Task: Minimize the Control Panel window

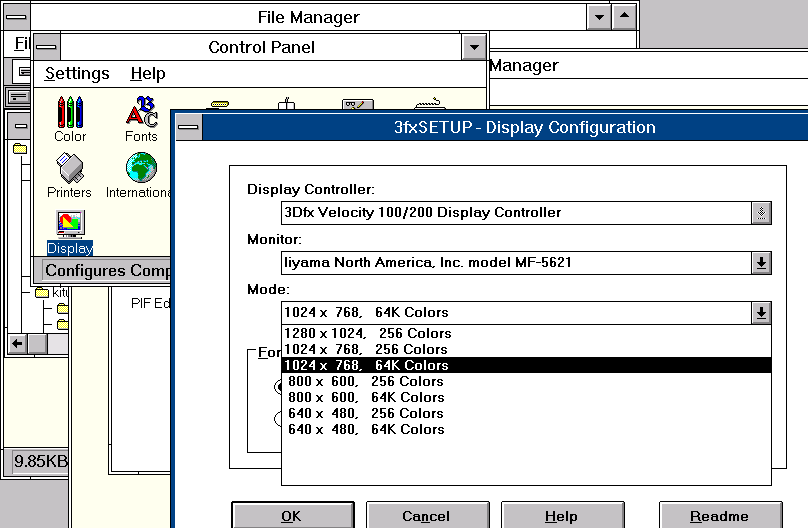Action: [474, 47]
